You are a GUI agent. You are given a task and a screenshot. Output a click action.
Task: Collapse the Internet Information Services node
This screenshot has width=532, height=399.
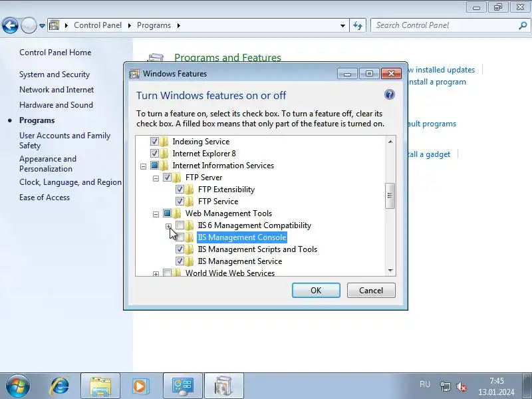point(143,166)
